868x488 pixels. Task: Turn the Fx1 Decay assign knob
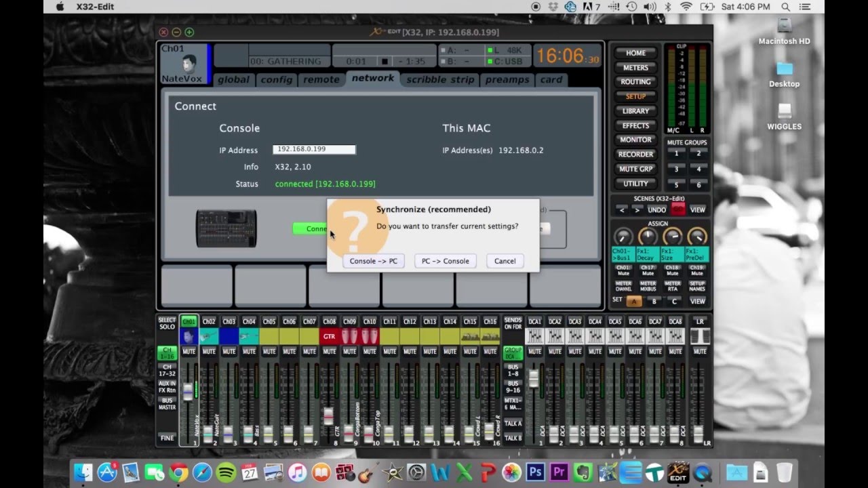point(648,237)
